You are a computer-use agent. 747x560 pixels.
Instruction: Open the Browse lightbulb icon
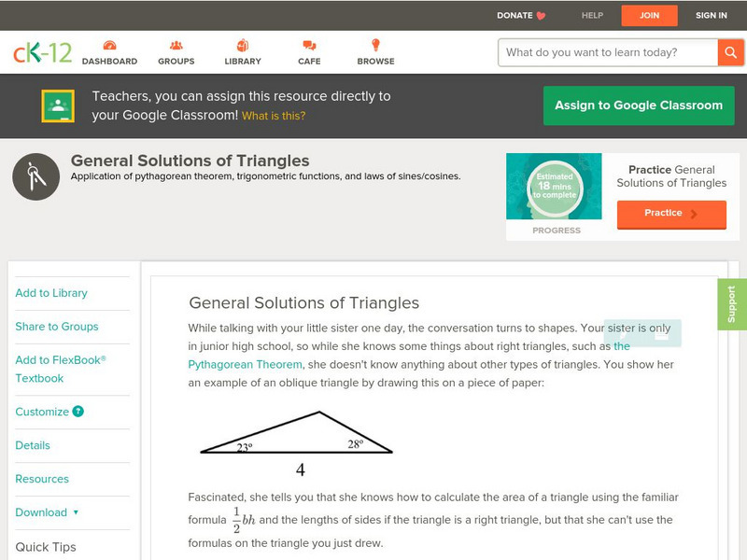pyautogui.click(x=374, y=44)
